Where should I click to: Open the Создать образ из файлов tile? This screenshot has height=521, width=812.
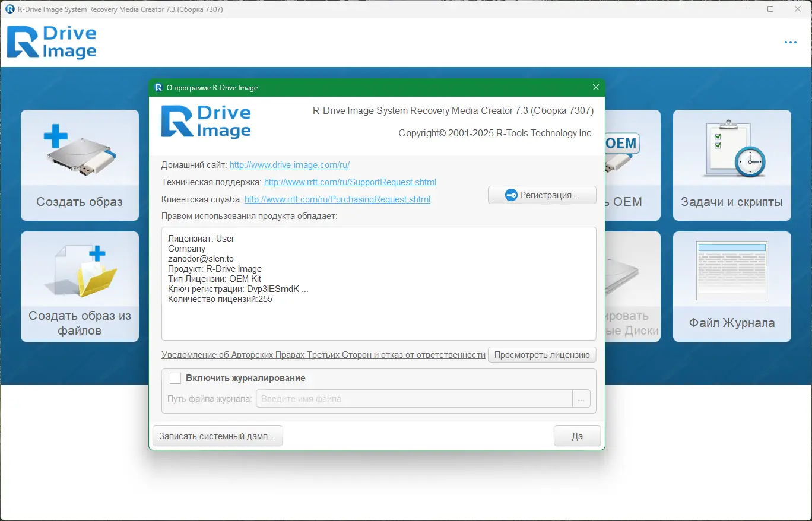[x=80, y=287]
